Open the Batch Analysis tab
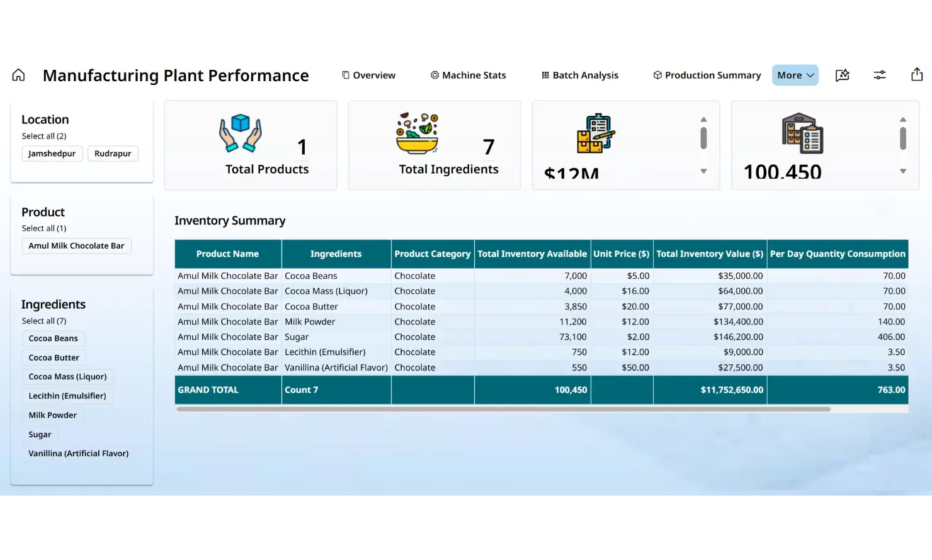 point(580,75)
